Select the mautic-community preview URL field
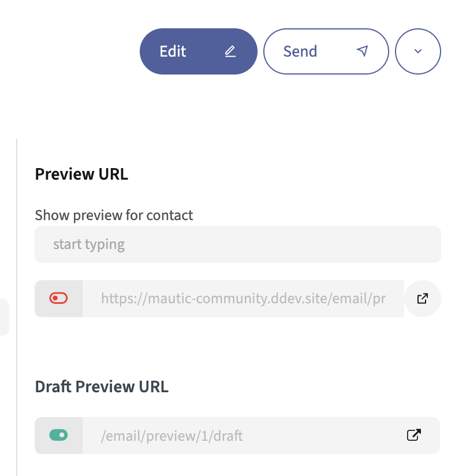The height and width of the screenshot is (476, 455). coord(243,299)
